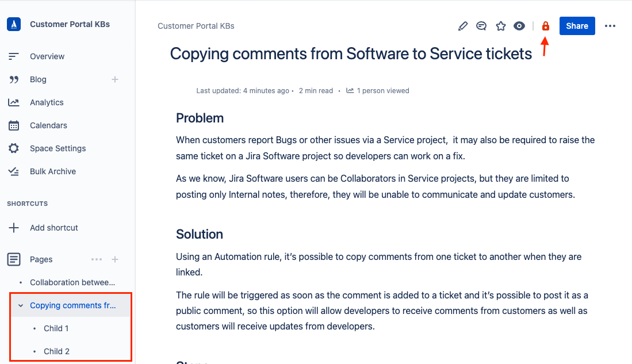Open page restrictions via the red lock
The height and width of the screenshot is (364, 632).
point(545,26)
